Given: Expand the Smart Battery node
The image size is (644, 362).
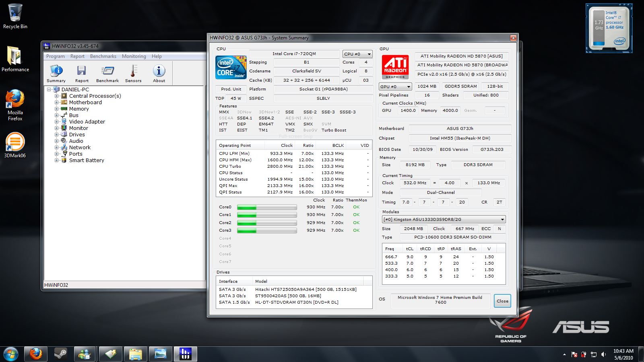Looking at the screenshot, I should 57,160.
